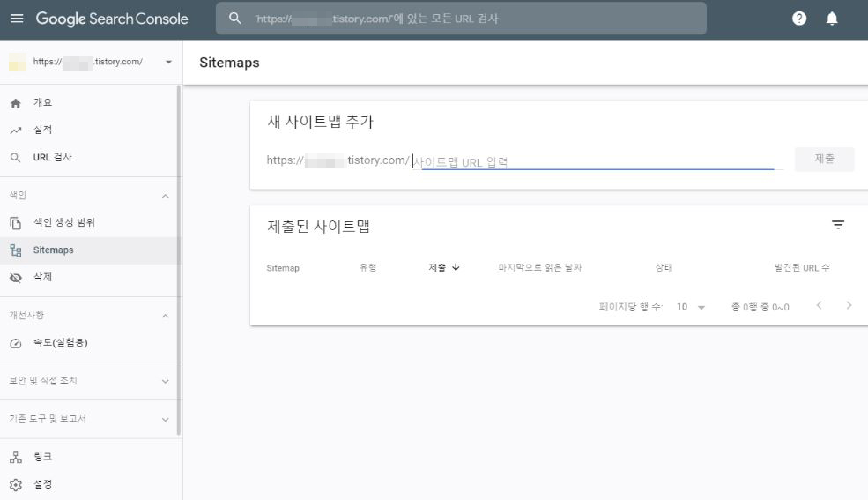
Task: Go to the previous page of sitemaps
Action: point(819,305)
